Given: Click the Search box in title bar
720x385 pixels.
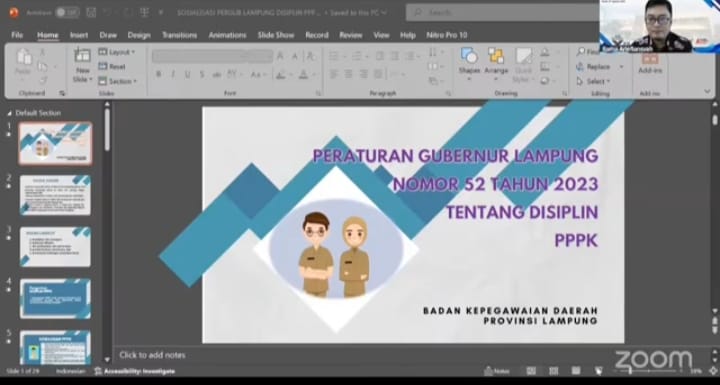Looking at the screenshot, I should point(502,13).
